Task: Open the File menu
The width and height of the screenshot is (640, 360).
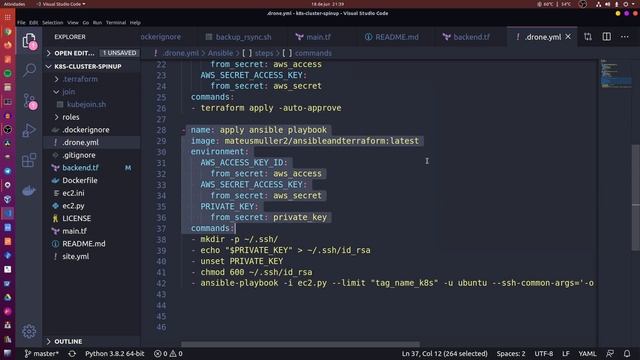Action: (21, 22)
